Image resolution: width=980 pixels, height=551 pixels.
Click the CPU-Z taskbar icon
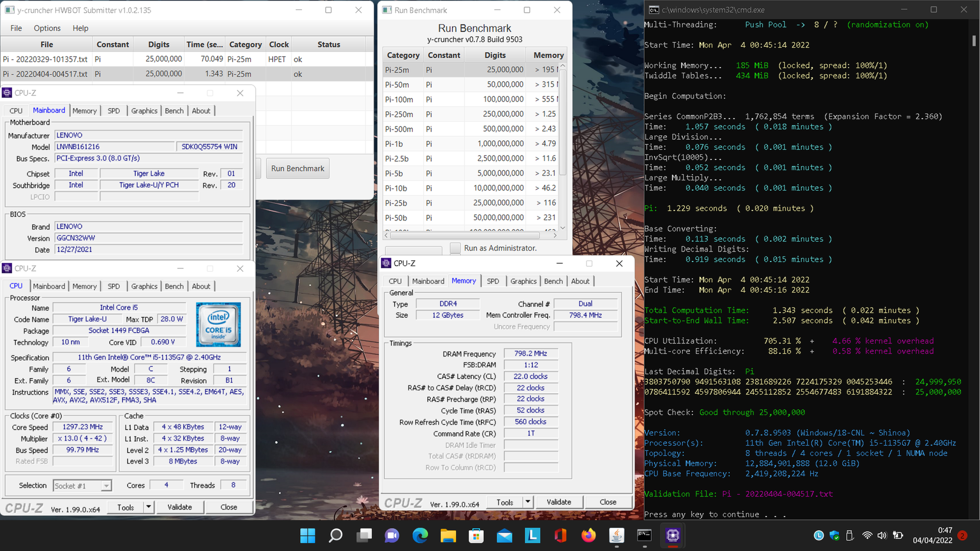(x=673, y=535)
